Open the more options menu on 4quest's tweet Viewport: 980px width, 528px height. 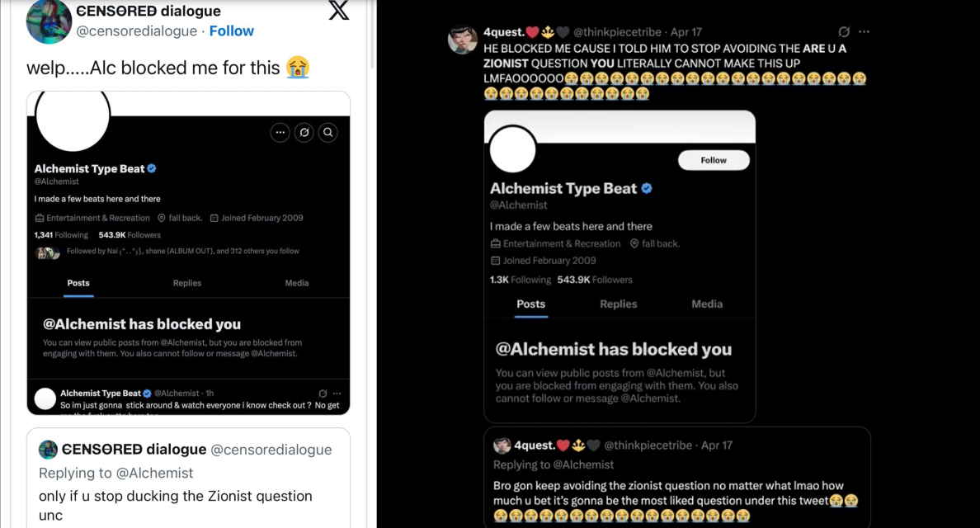[x=864, y=32]
